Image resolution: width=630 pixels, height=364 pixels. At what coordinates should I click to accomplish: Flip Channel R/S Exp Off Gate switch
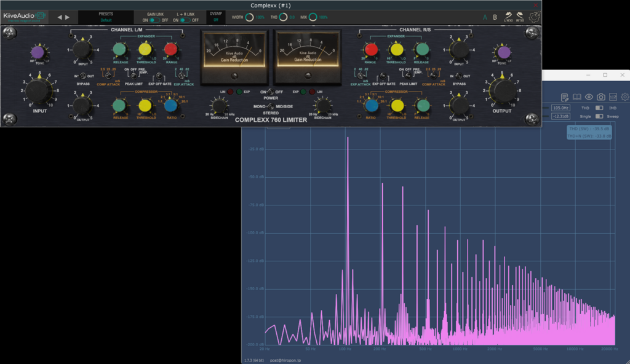383,76
